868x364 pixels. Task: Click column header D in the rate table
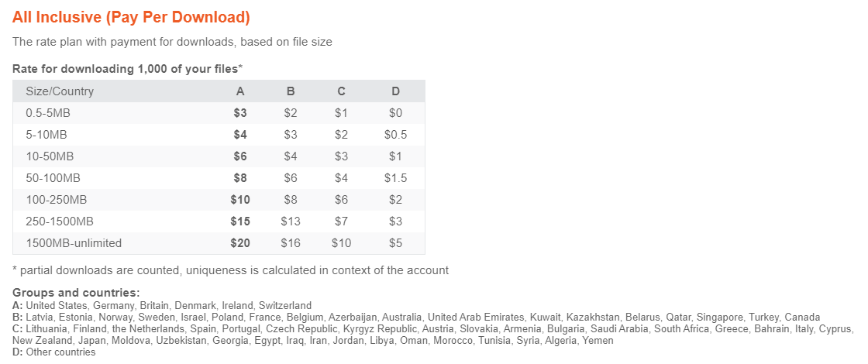(395, 91)
